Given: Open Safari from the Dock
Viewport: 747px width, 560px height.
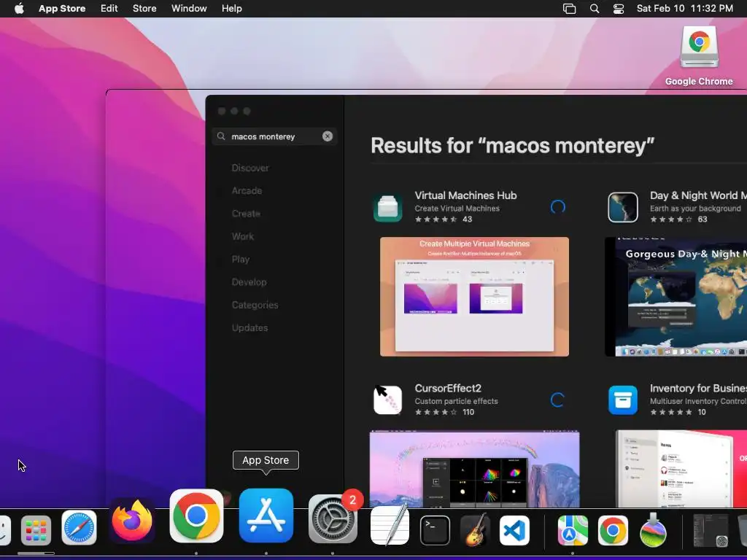Looking at the screenshot, I should coord(79,528).
